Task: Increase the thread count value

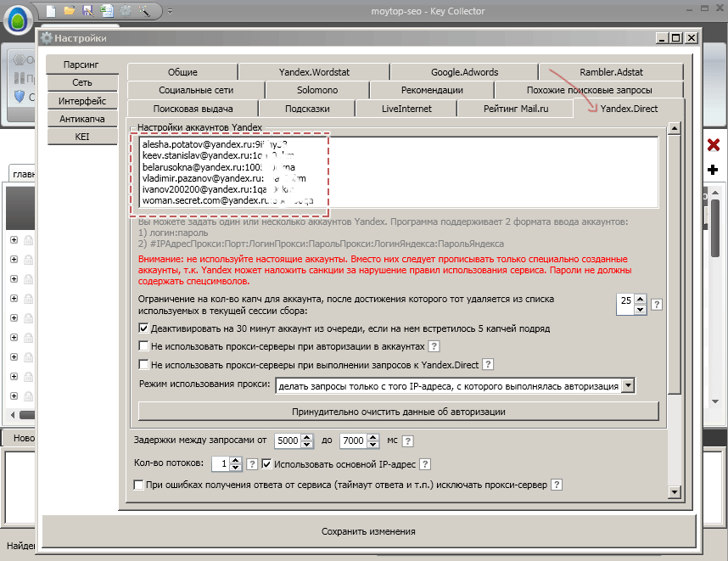Action: click(235, 460)
